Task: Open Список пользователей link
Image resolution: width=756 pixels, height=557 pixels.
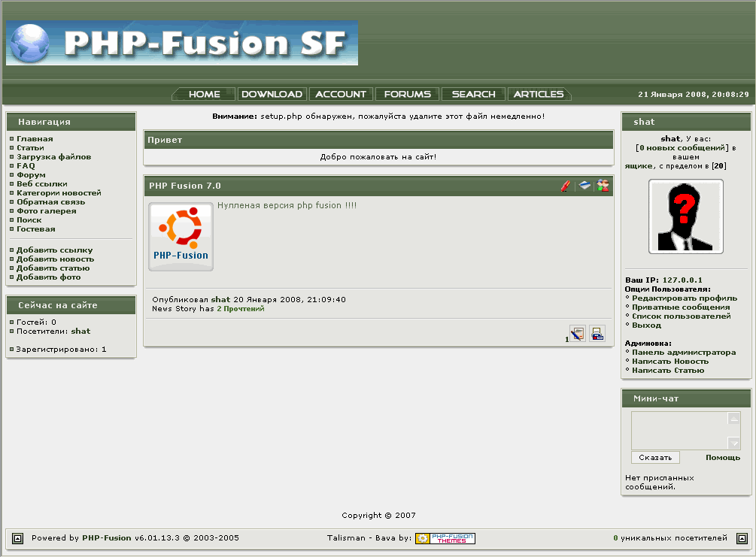Action: coord(682,316)
